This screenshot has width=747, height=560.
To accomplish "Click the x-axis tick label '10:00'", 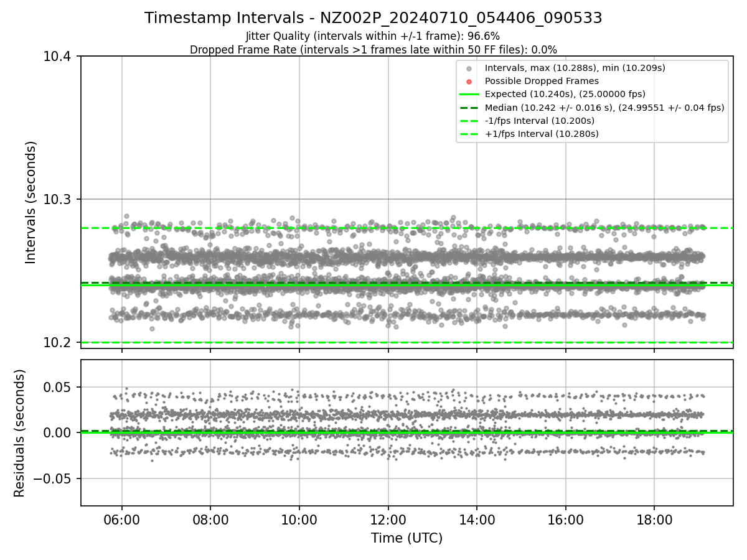I will pyautogui.click(x=299, y=520).
